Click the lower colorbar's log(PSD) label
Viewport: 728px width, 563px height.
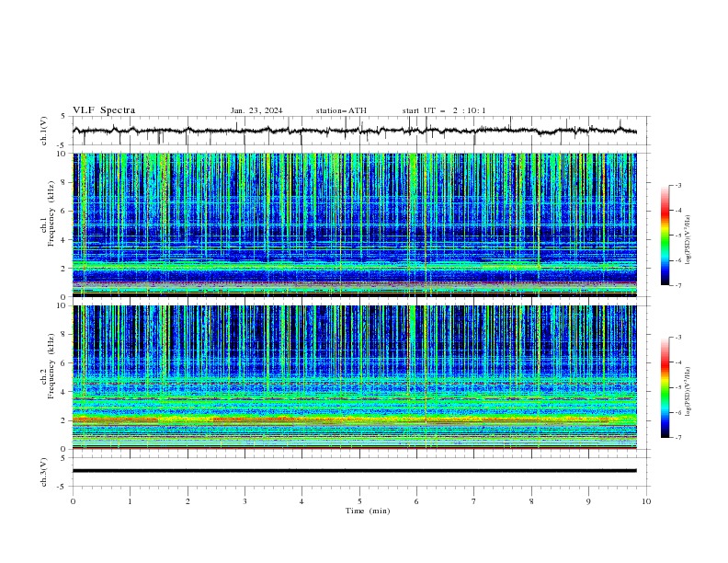pos(688,391)
